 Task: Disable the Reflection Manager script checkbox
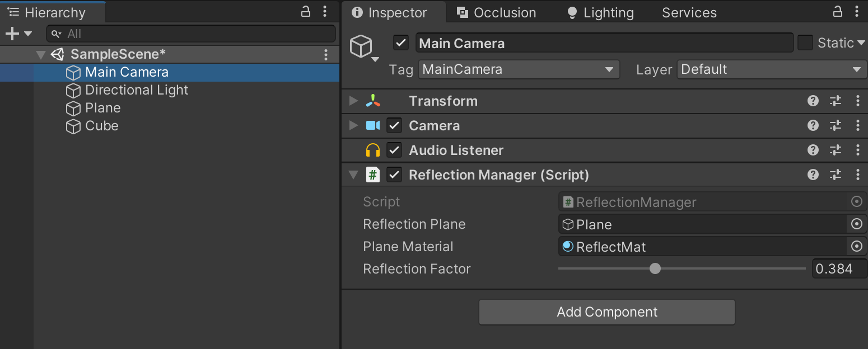[395, 175]
